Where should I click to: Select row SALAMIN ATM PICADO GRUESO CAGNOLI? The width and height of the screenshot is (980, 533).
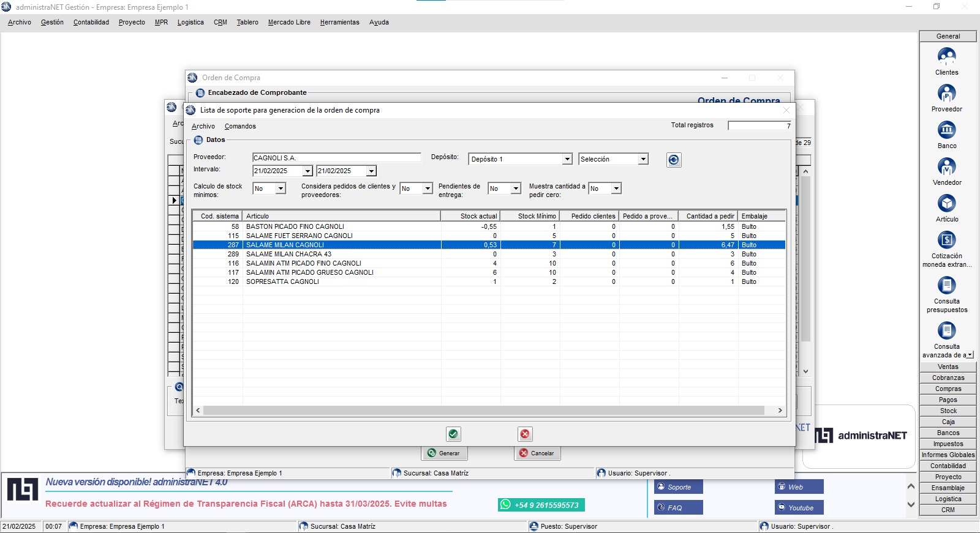tap(489, 272)
